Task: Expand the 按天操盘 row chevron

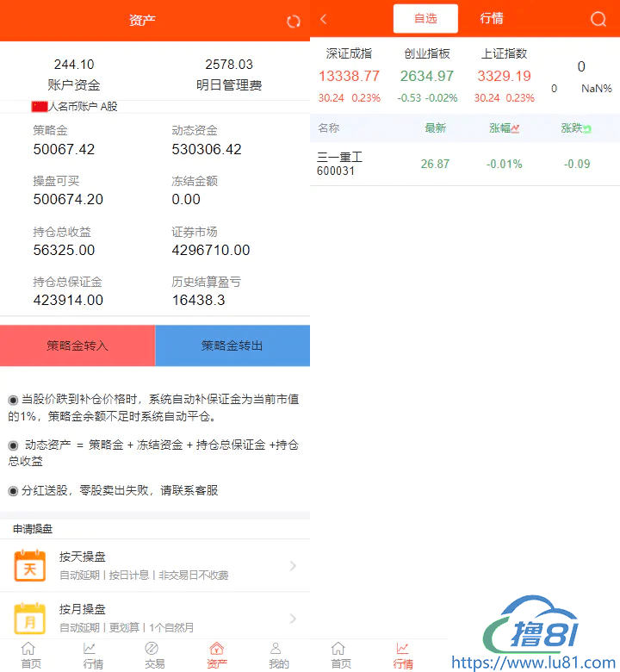Action: tap(293, 566)
